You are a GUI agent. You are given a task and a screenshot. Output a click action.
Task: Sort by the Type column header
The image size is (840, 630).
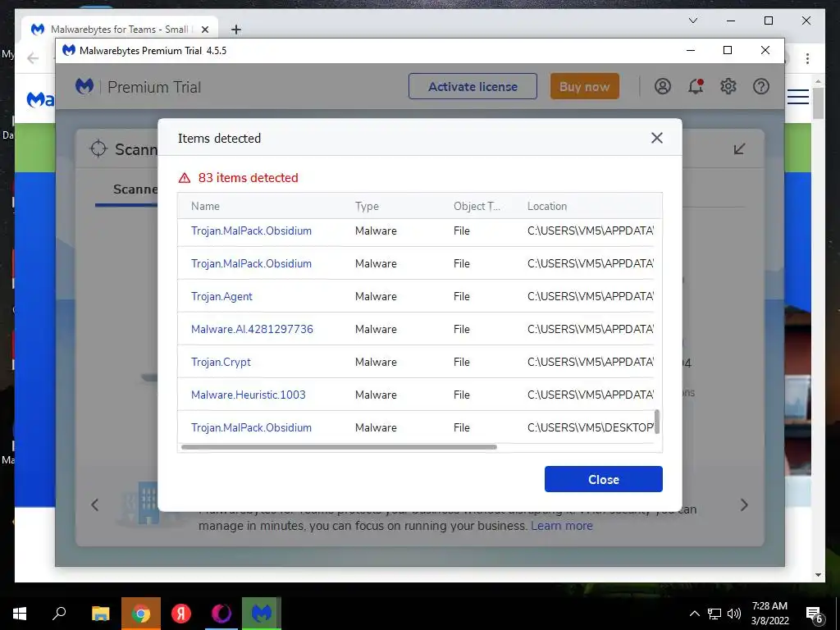pos(367,206)
